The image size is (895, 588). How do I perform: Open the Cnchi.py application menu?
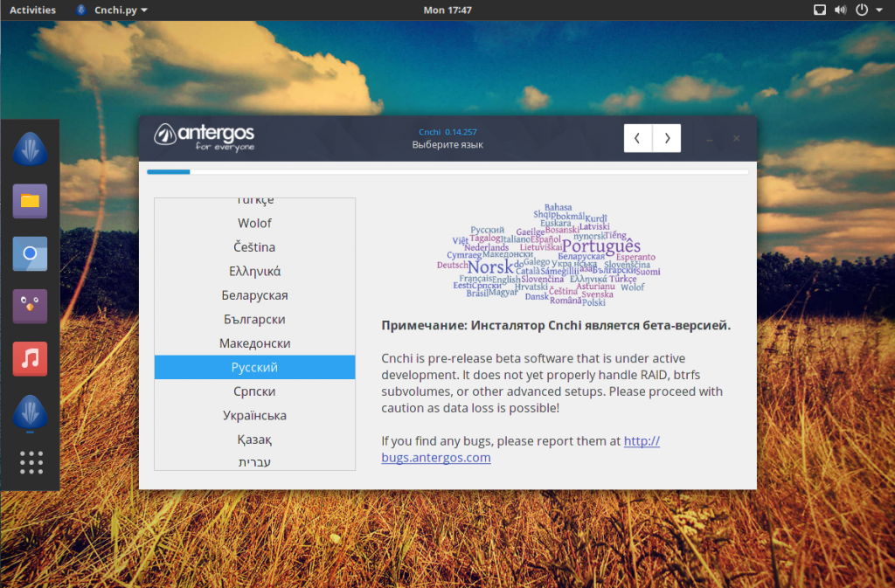(112, 10)
